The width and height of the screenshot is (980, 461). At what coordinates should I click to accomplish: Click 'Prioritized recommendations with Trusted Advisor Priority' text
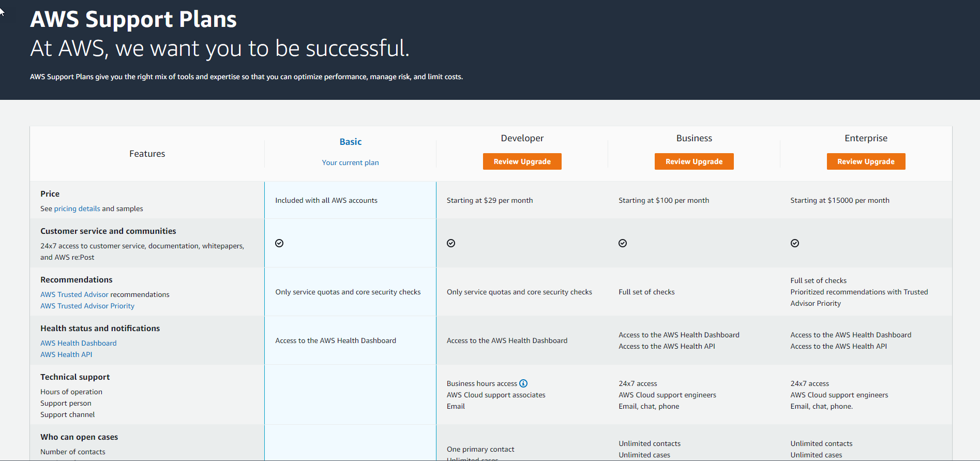859,298
